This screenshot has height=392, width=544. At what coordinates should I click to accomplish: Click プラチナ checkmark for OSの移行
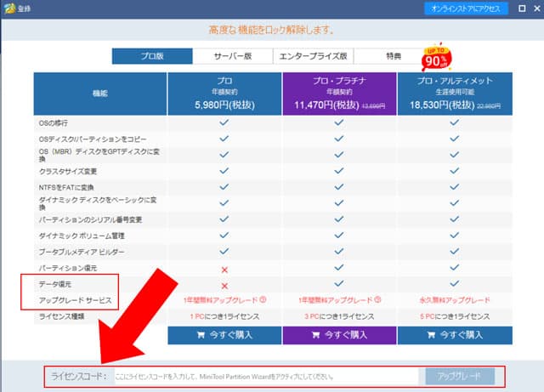click(339, 122)
